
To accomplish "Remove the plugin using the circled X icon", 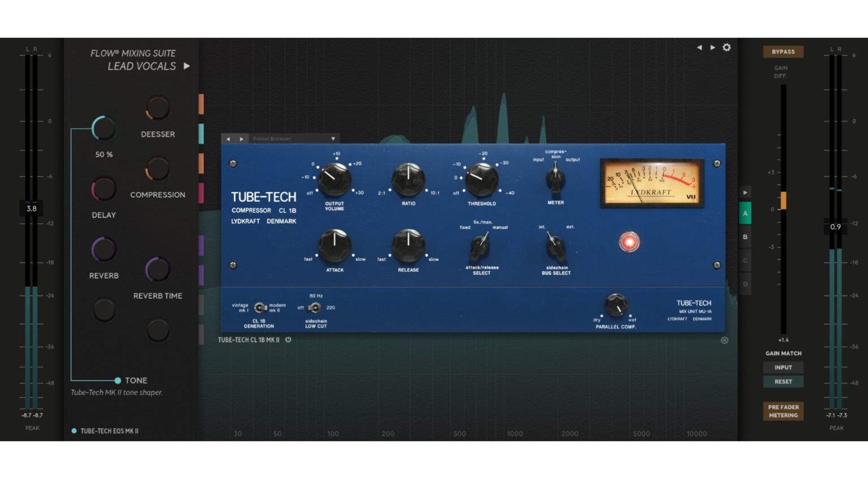I will coord(724,340).
